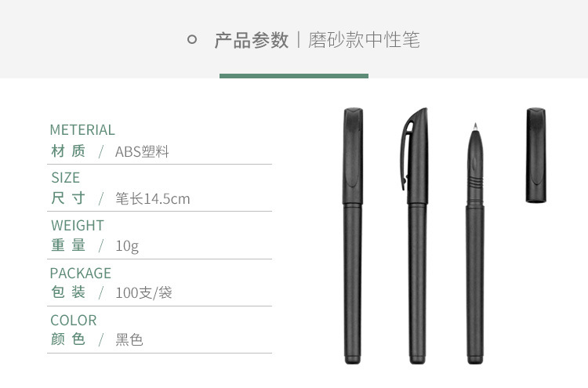Click the 材质 Chinese label
The image size is (588, 388).
pyautogui.click(x=68, y=151)
